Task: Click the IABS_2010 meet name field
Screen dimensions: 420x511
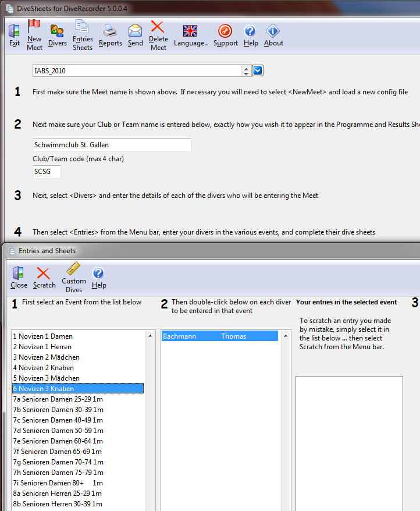Action: (x=137, y=71)
